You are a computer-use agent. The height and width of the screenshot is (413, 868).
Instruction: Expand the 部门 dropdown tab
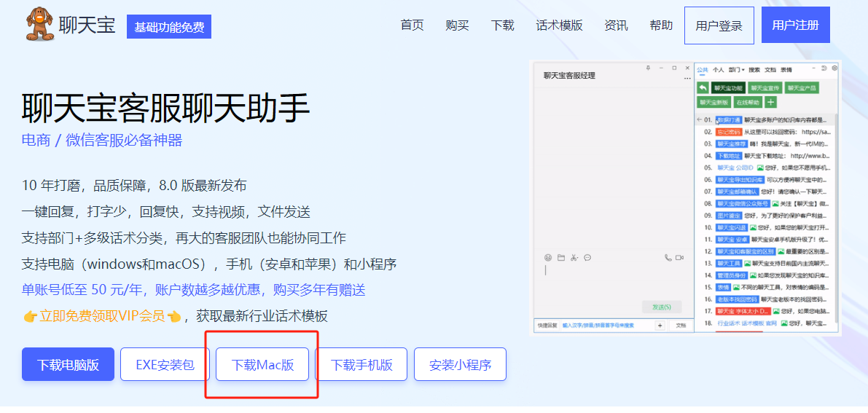pos(737,70)
